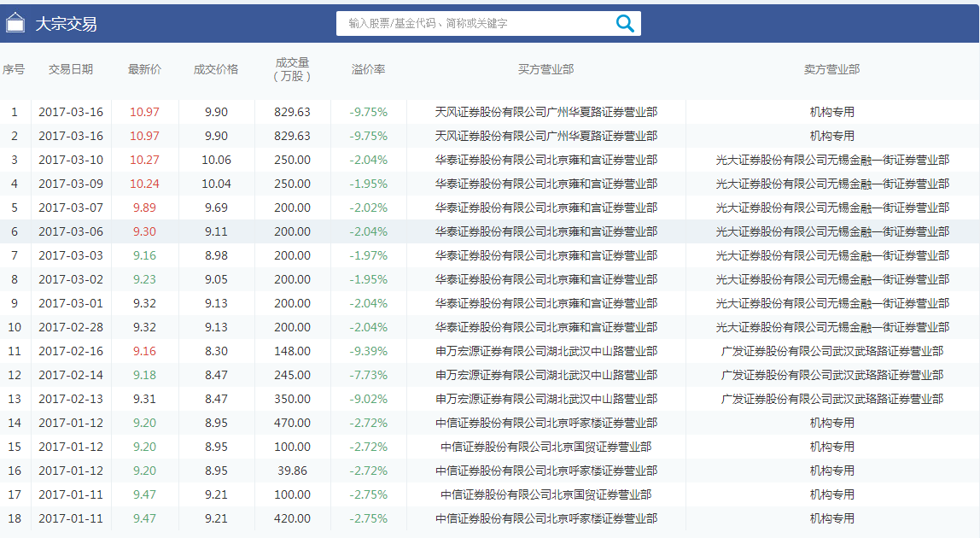
Task: Click latest price 10.27 in row 3
Action: [x=144, y=160]
